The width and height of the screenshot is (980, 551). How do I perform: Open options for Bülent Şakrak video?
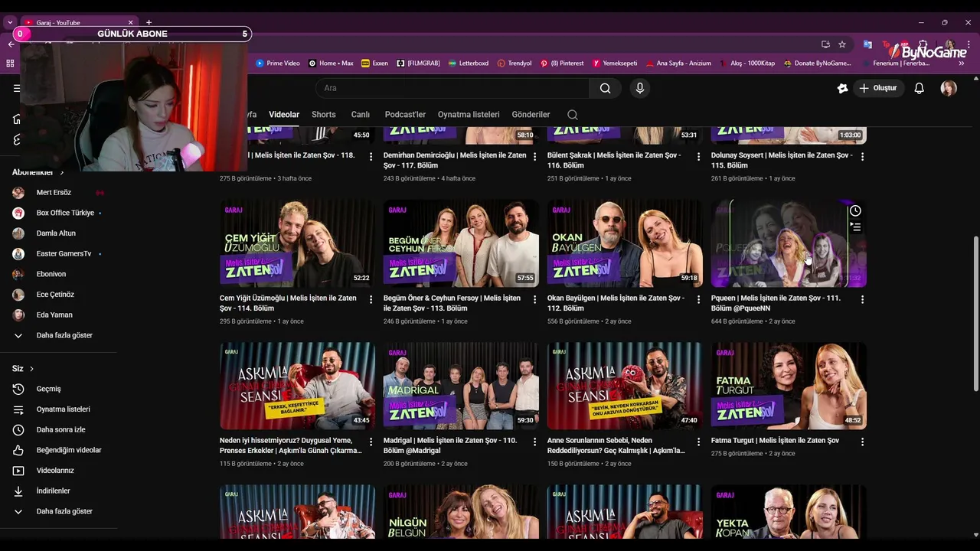coord(698,156)
